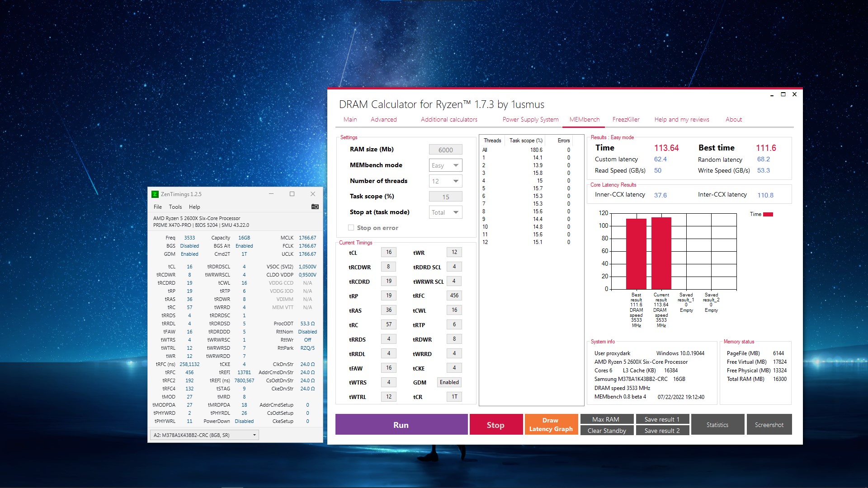Maximize the DRAM Calculator window

click(x=783, y=94)
